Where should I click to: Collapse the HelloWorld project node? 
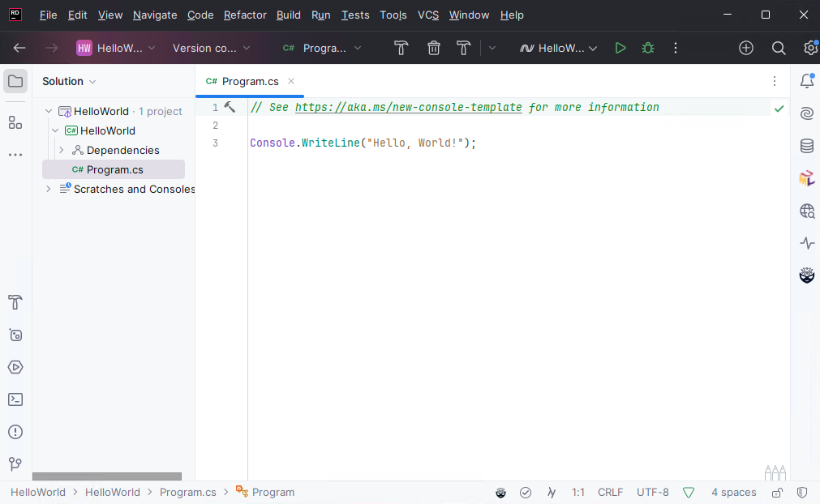pos(55,130)
